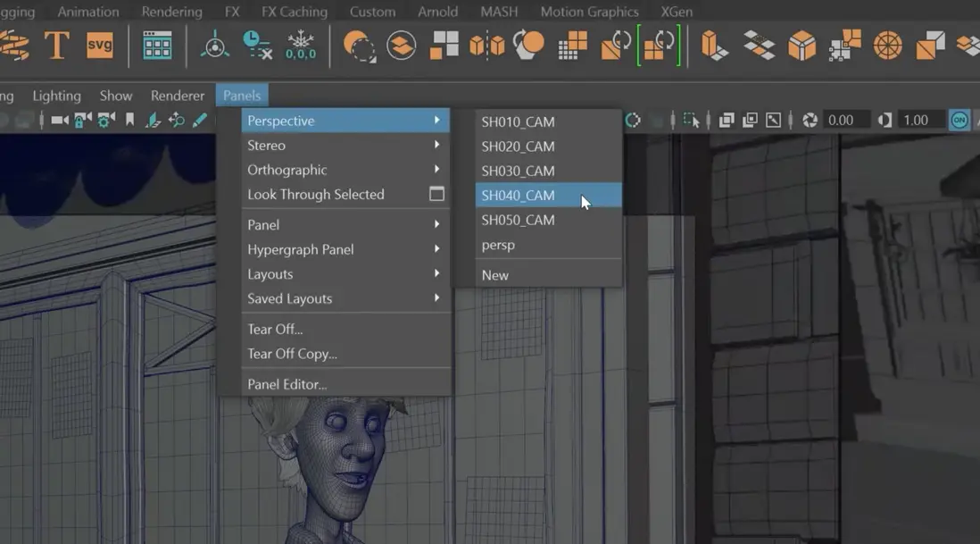Click the spherical UV mapping wheel icon
Viewport: 980px width, 544px height.
887,45
